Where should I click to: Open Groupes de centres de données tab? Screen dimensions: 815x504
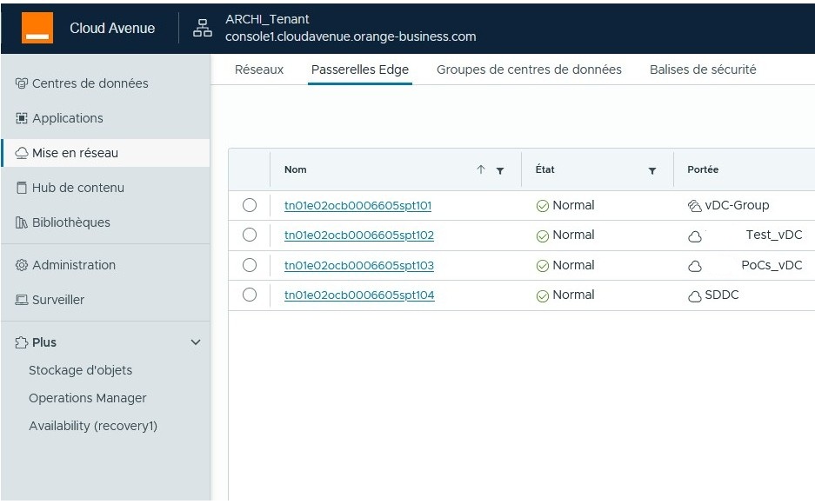[529, 70]
